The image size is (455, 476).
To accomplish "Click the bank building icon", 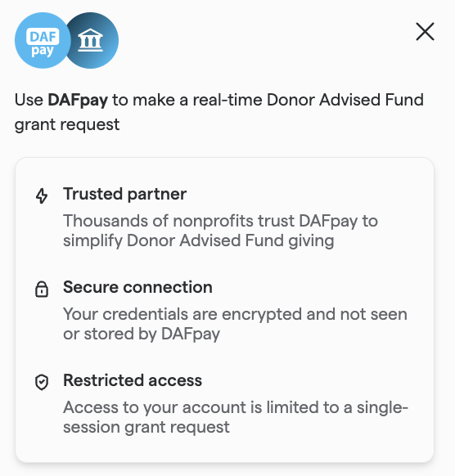I will [x=90, y=40].
